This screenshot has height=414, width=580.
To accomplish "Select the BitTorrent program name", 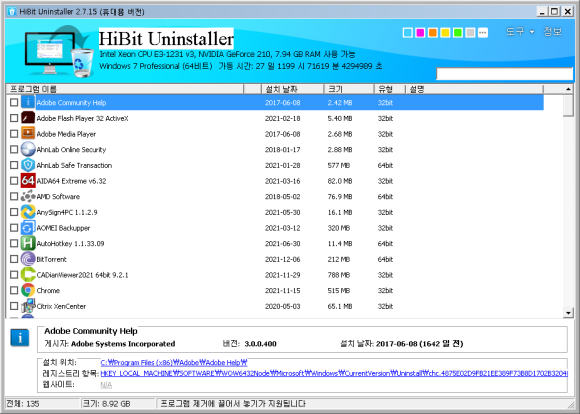I will (51, 259).
